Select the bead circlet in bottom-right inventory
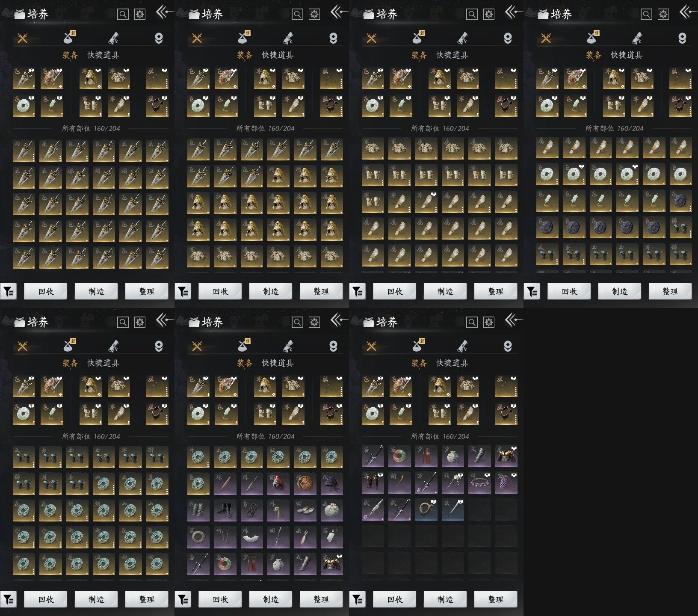Screen dimensions: 698x616 click(x=479, y=483)
